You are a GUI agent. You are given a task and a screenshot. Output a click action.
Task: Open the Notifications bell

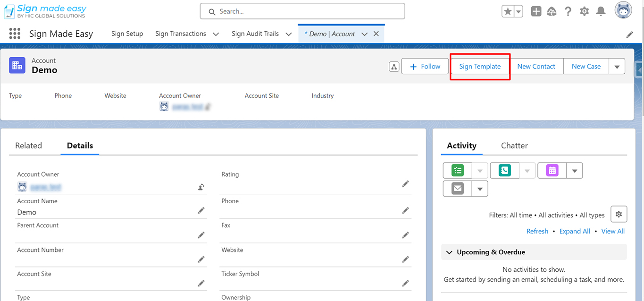pos(601,12)
